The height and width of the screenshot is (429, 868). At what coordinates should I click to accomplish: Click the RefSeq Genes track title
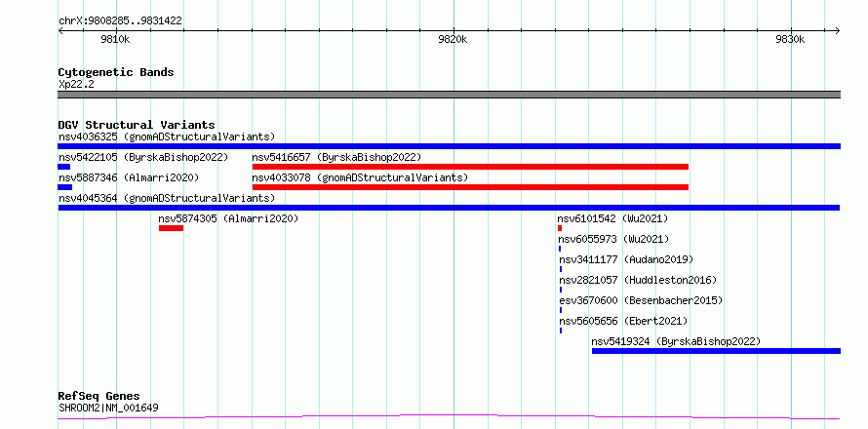tap(99, 397)
